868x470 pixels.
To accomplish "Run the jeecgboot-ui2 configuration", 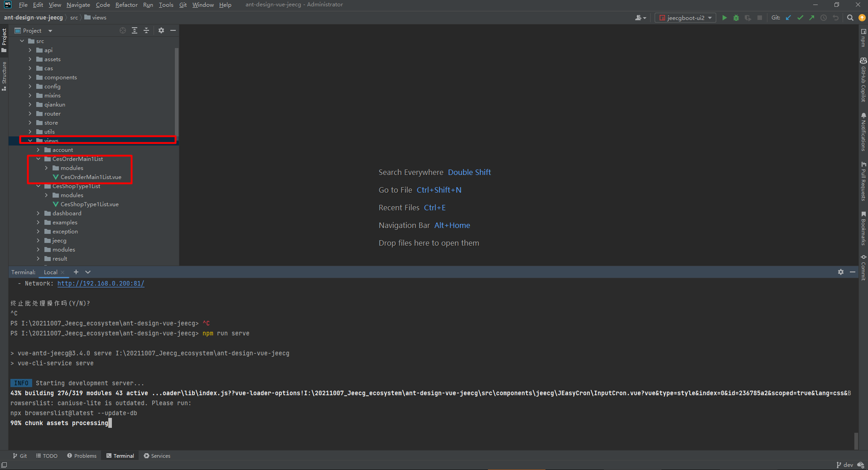I will click(724, 18).
